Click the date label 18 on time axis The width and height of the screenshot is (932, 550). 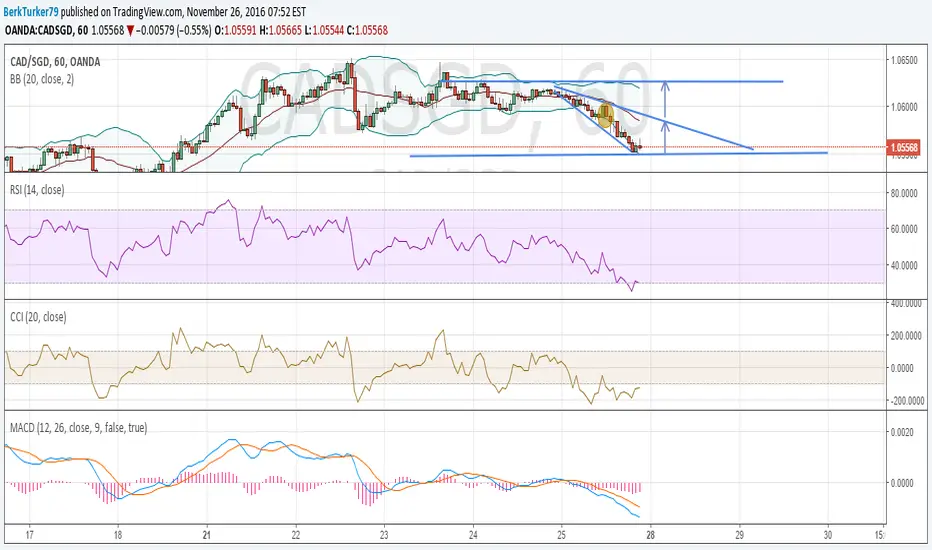pos(118,535)
